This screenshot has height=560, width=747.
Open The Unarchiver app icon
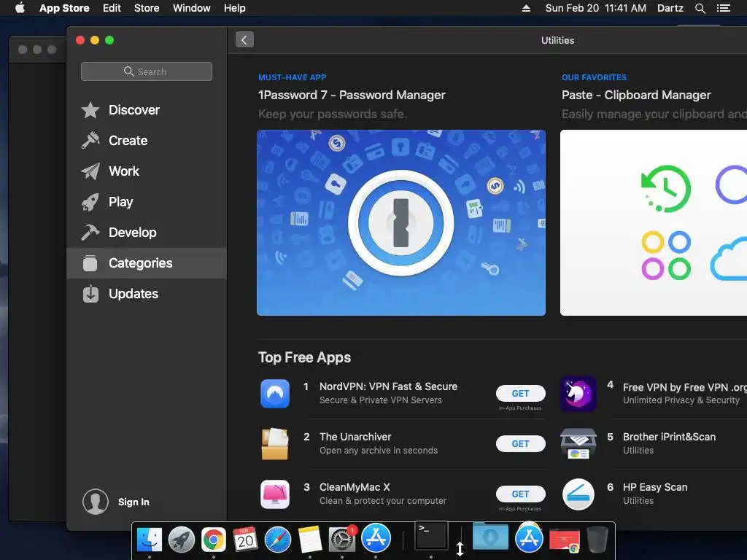pos(275,444)
